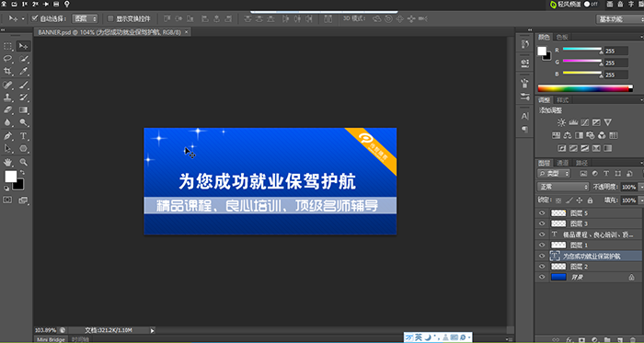Select the Gradient tool

tap(23, 109)
